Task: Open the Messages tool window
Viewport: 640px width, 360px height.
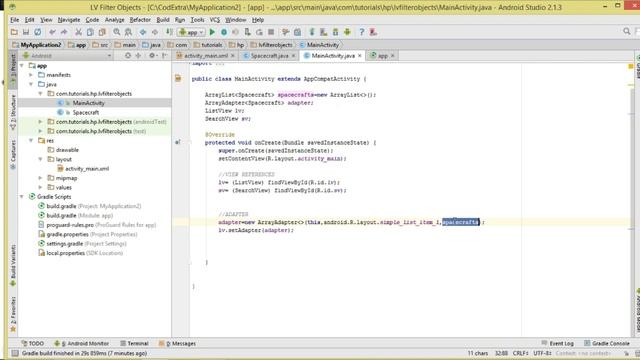Action: click(x=177, y=344)
